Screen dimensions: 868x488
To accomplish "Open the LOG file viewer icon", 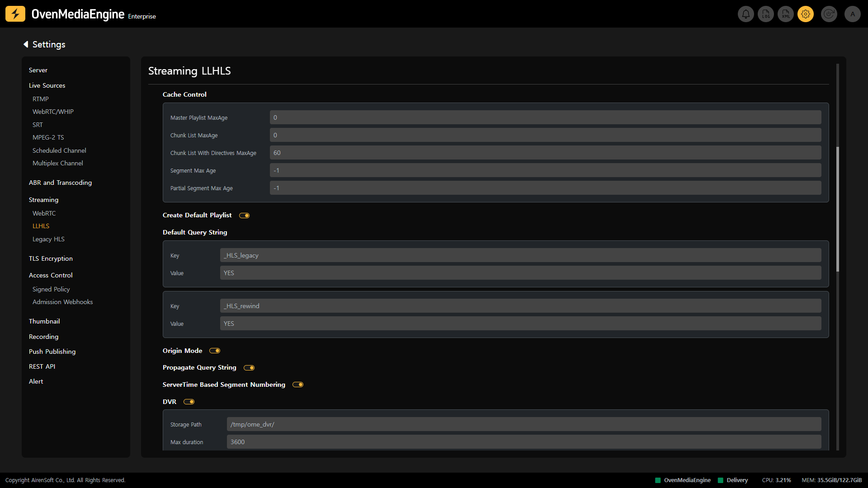I will 766,14.
